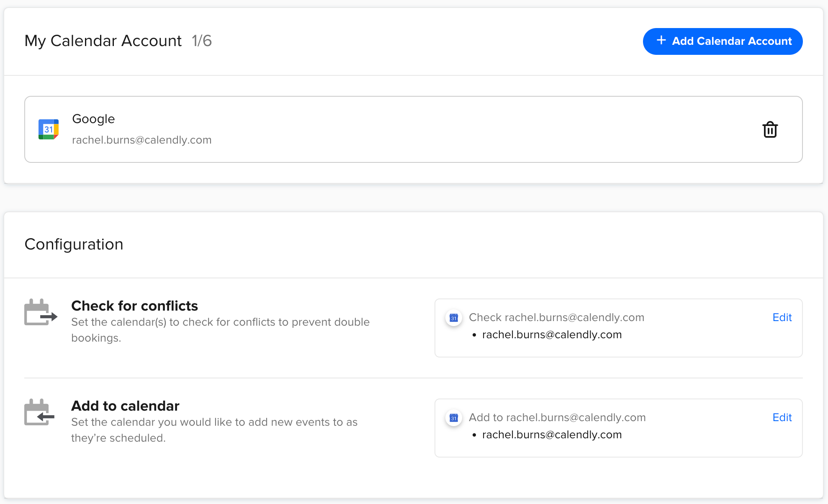Click the Google Calendar logo icon

point(49,129)
